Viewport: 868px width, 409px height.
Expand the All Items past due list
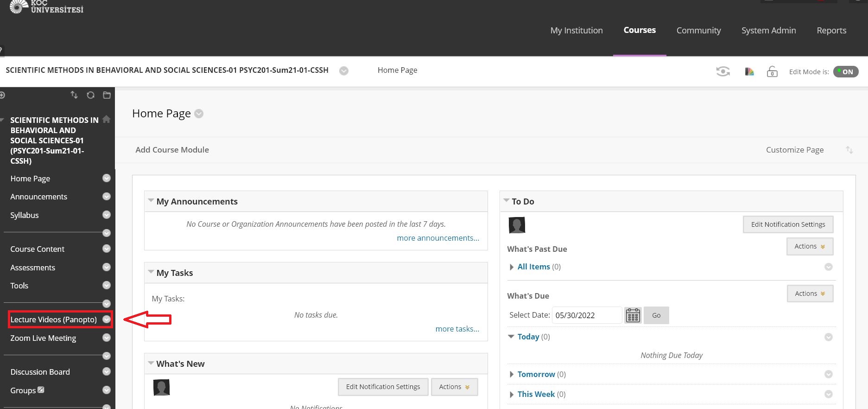pos(512,267)
